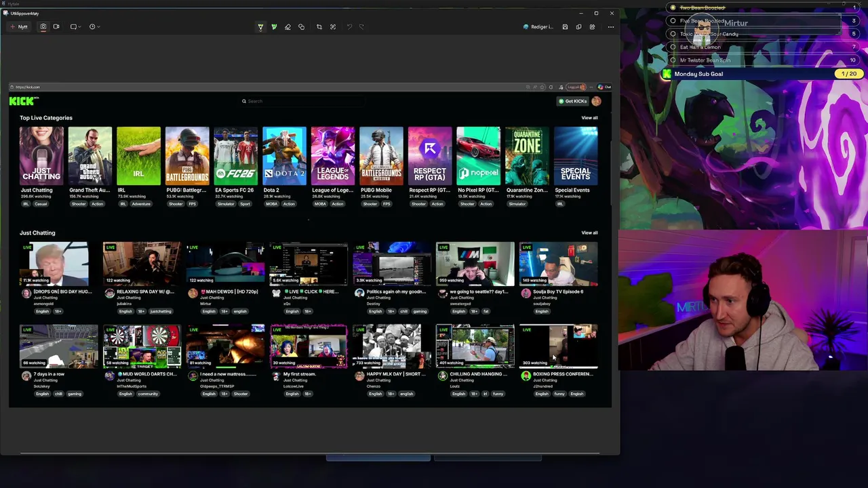Open the '[DROPS ON] BIG DAY' stream thumbnail
This screenshot has width=868, height=488.
coord(59,264)
